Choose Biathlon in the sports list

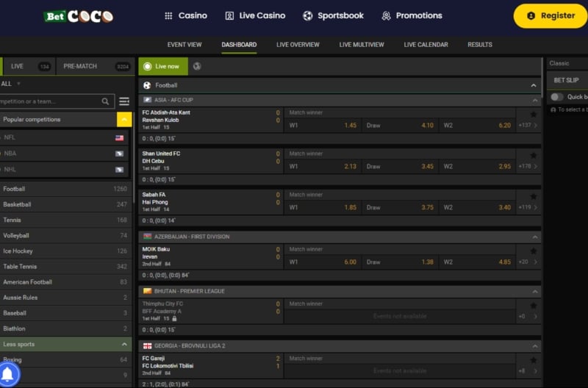[x=65, y=328]
